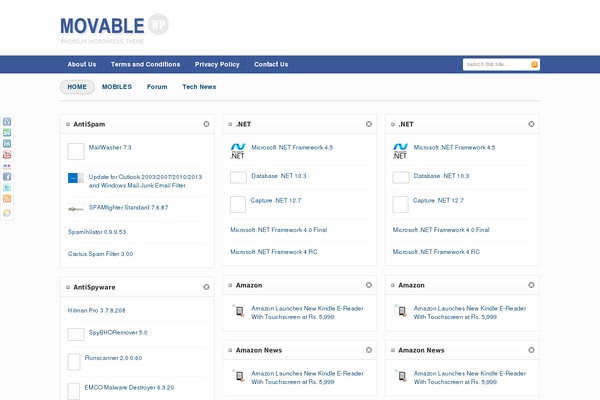This screenshot has width=600, height=400.
Task: Open Cactus Spam Filter 3.00 link
Action: [x=100, y=254]
